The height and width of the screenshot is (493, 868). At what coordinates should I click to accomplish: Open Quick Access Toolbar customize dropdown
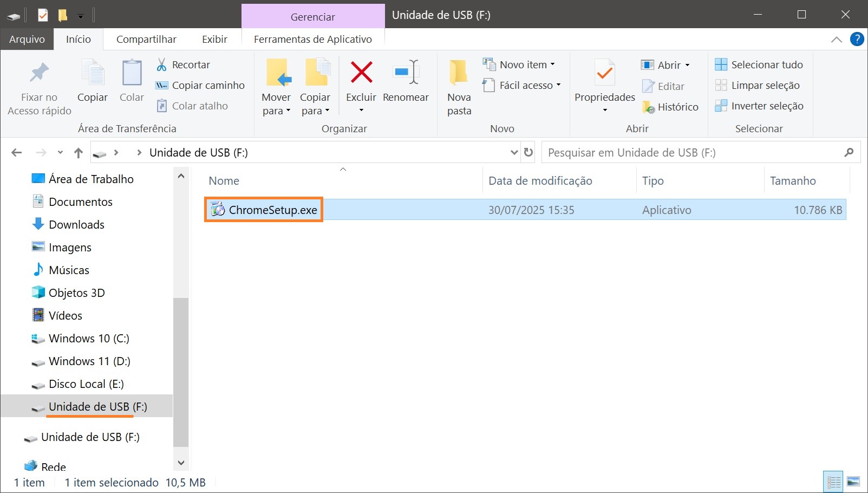pyautogui.click(x=81, y=16)
